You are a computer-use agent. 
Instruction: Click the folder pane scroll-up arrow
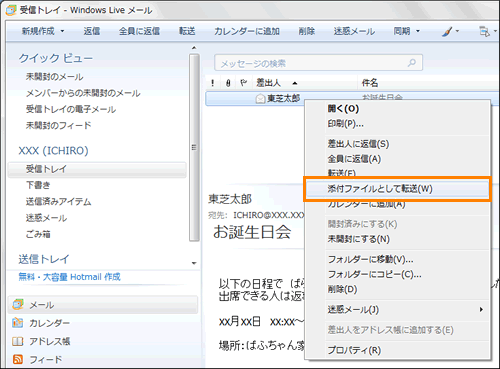[x=194, y=48]
